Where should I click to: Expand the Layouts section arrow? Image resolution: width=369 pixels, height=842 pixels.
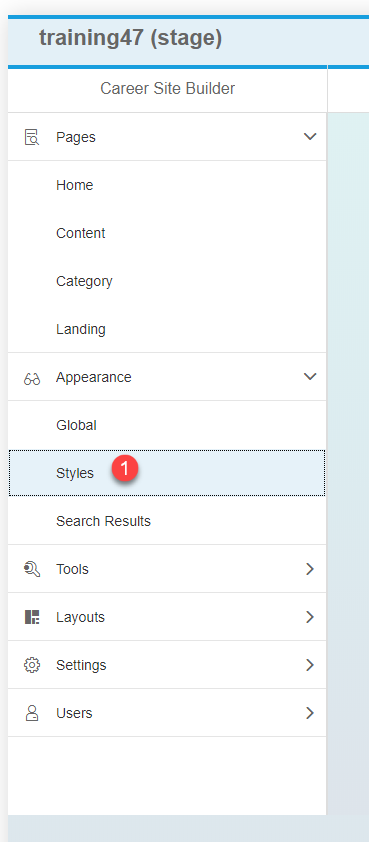click(310, 617)
